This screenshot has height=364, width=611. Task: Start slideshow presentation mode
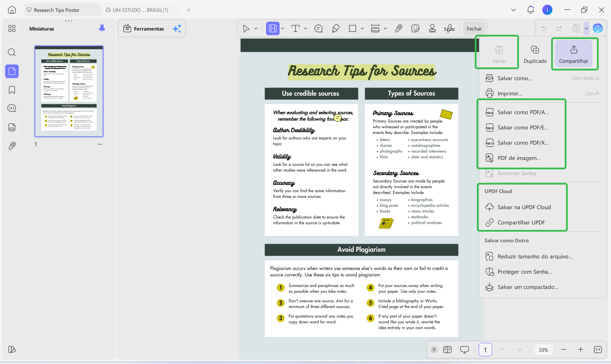pos(464,350)
